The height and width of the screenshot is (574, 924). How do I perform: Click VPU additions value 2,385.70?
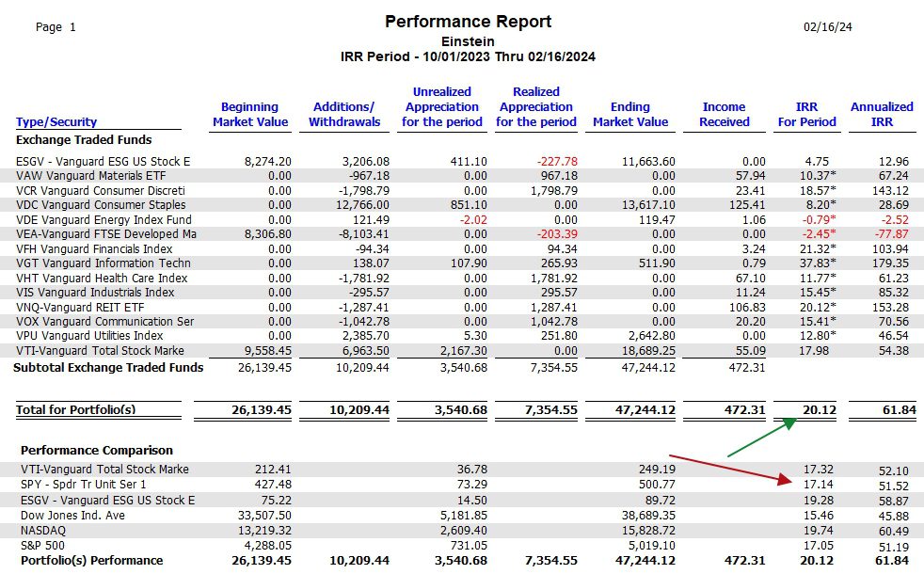(365, 336)
